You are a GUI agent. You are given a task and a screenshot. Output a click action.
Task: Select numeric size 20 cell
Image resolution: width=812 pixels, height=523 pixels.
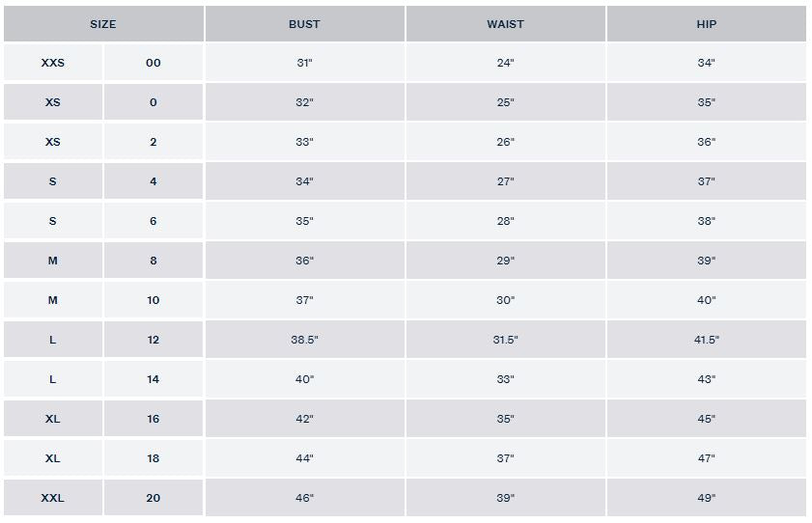154,498
